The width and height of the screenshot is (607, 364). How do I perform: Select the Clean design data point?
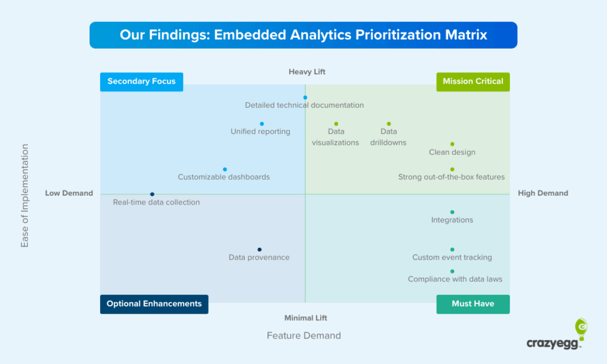coord(452,144)
